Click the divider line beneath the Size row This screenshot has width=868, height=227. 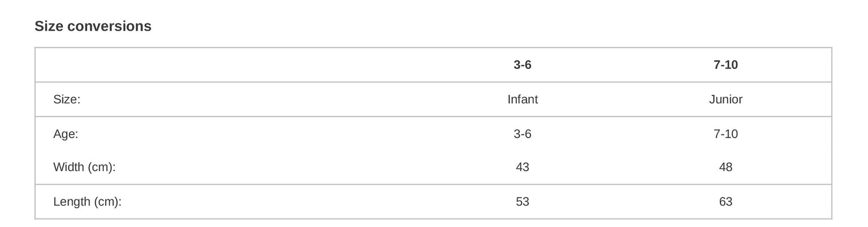tap(433, 117)
